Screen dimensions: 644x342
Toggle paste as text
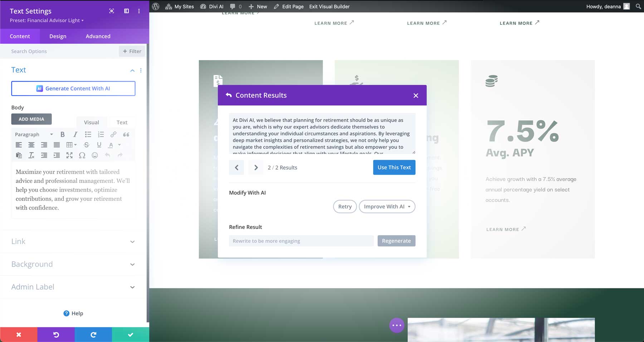[x=19, y=155]
